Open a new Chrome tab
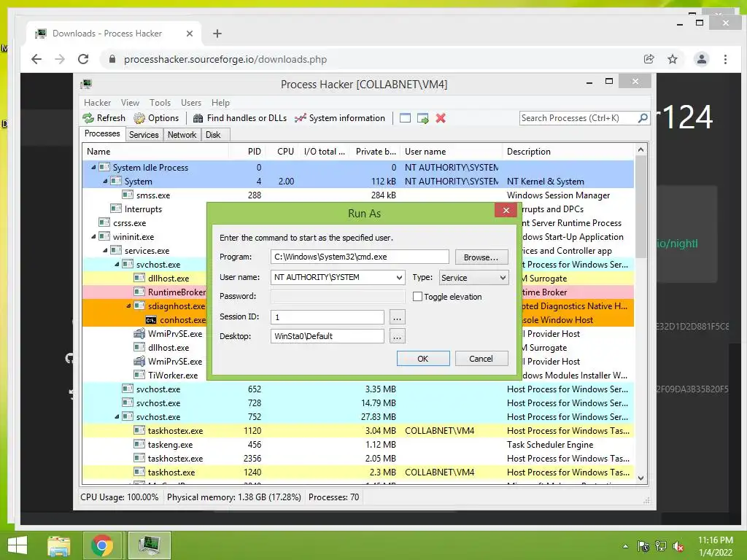 [x=217, y=34]
